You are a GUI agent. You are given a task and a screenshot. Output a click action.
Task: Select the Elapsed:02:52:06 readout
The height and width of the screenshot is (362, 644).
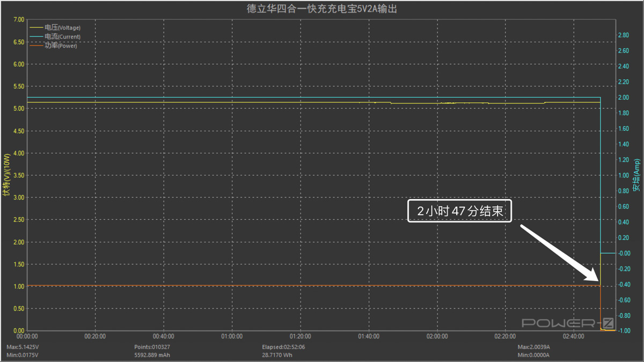(283, 347)
